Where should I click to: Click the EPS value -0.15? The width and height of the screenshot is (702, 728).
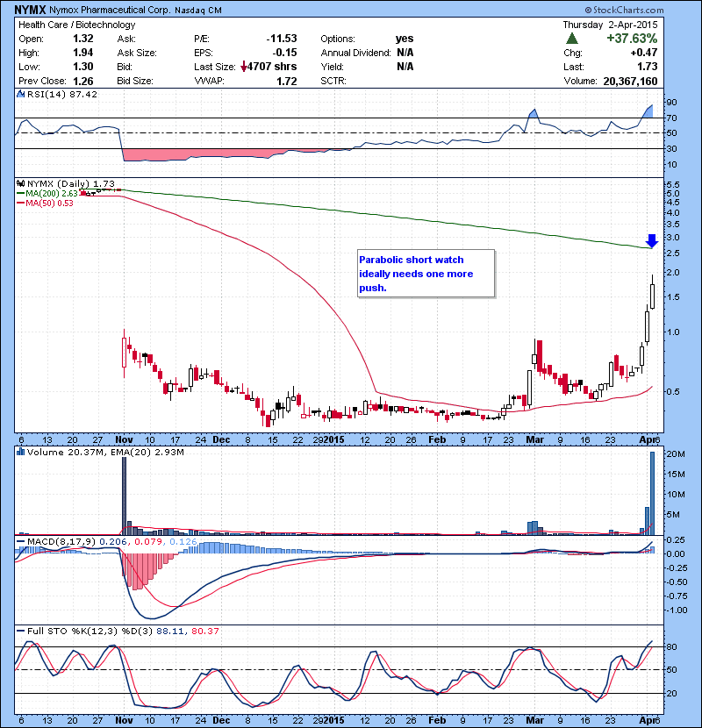coord(285,53)
